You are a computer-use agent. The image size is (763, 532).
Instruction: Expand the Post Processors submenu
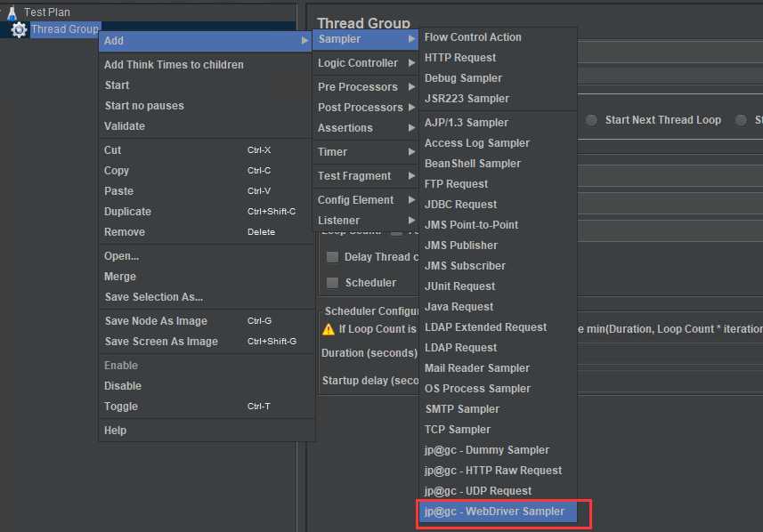tap(365, 107)
